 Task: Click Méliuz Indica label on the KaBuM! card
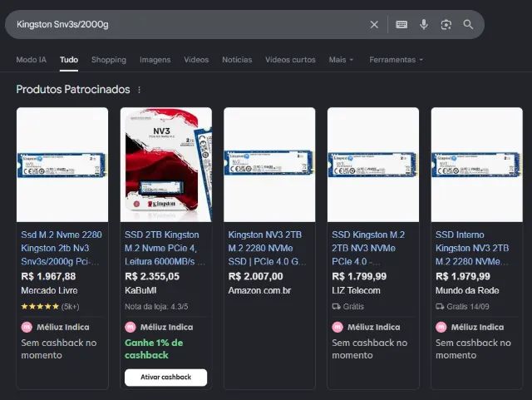pos(166,327)
